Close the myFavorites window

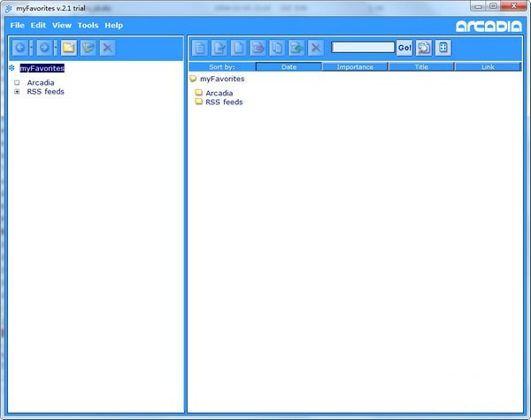click(513, 6)
